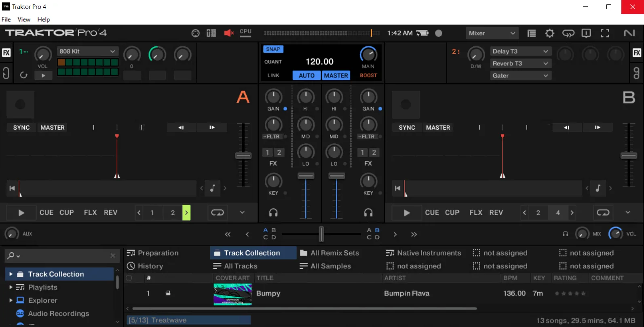
Task: Jump to previous track with double left arrows
Action: 228,234
